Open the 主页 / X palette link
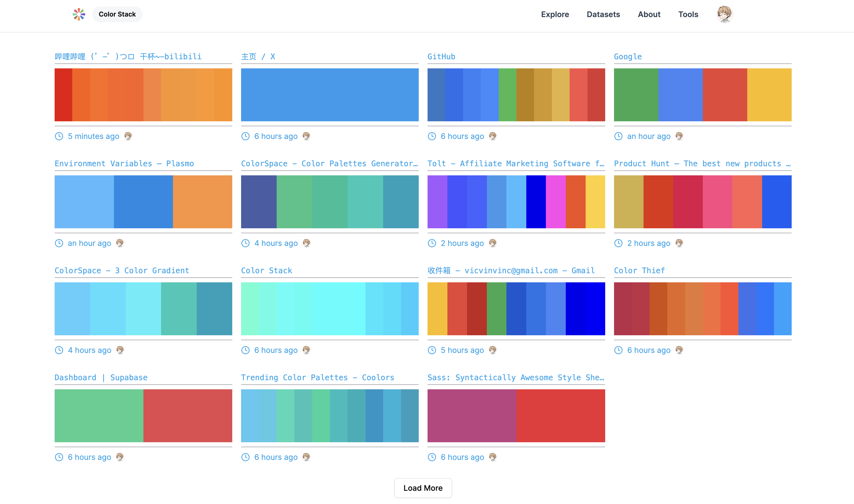This screenshot has height=504, width=854. pos(258,57)
